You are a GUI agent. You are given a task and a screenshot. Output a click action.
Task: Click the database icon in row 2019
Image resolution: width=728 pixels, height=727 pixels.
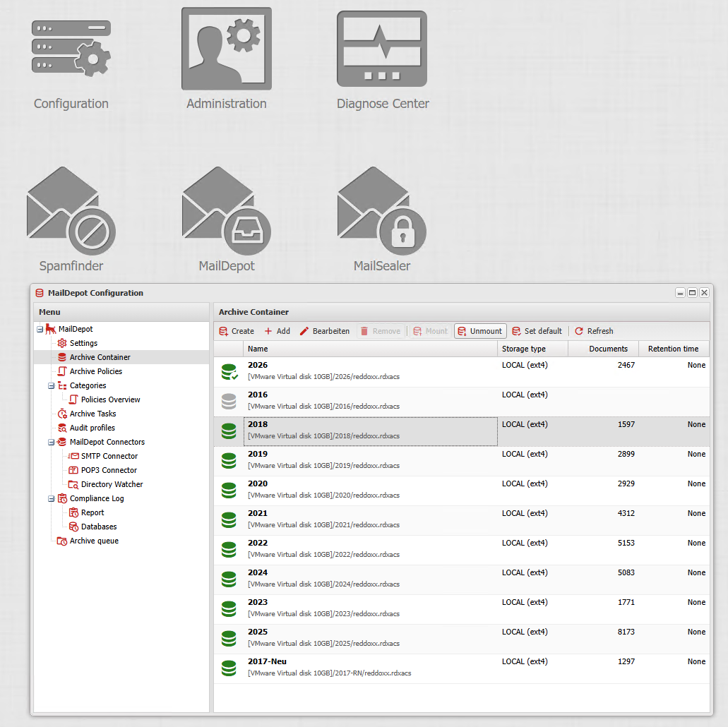point(229,460)
